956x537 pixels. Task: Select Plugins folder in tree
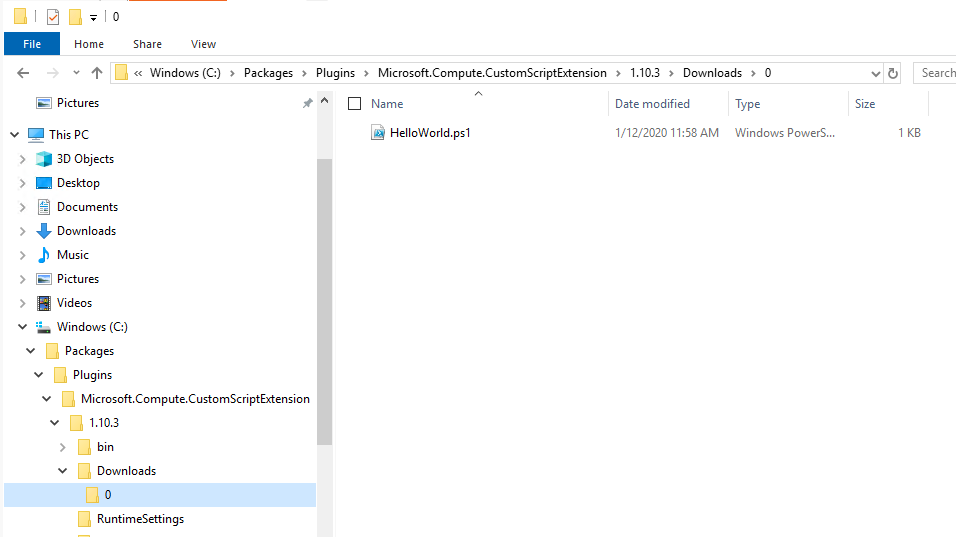tap(92, 375)
